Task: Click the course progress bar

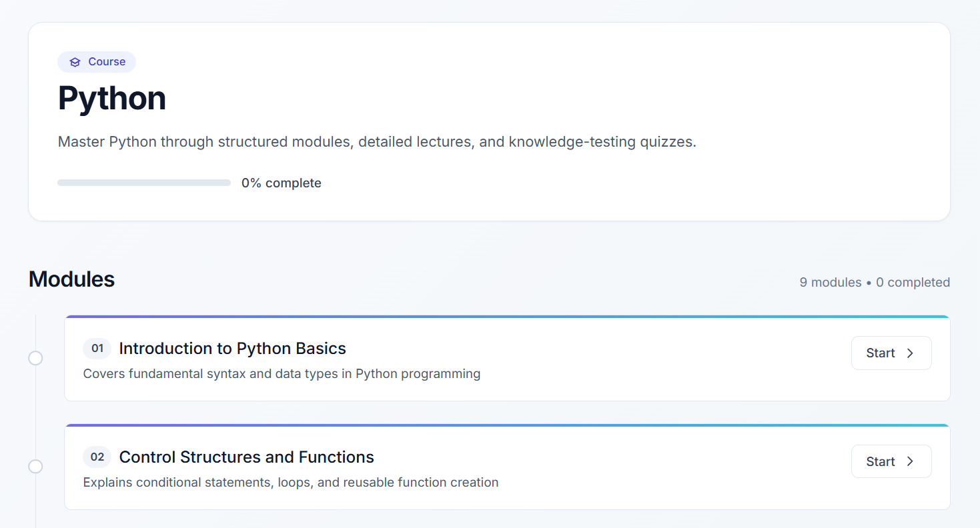Action: [x=144, y=183]
